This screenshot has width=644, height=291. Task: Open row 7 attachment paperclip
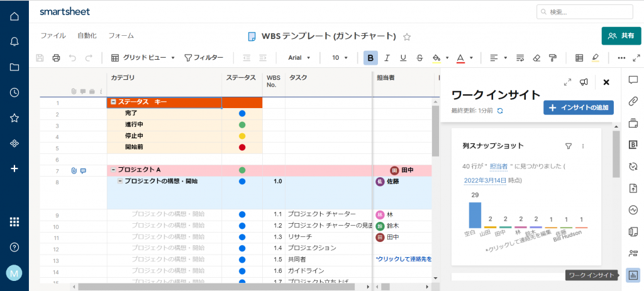74,170
